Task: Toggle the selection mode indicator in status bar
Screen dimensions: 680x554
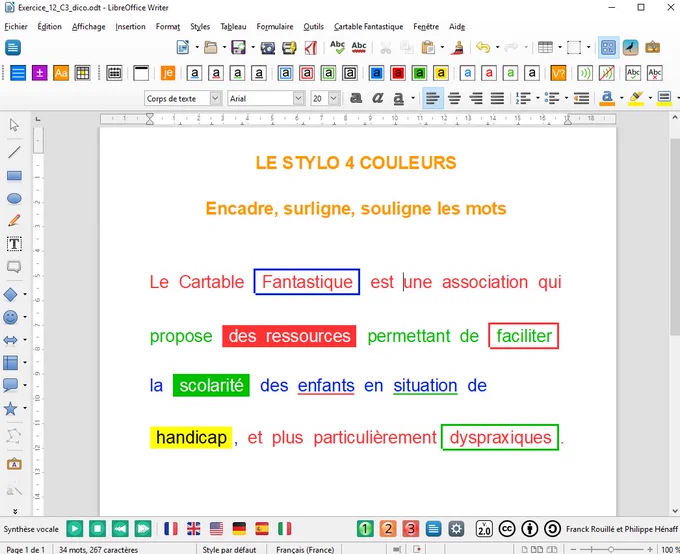Action: 396,549
